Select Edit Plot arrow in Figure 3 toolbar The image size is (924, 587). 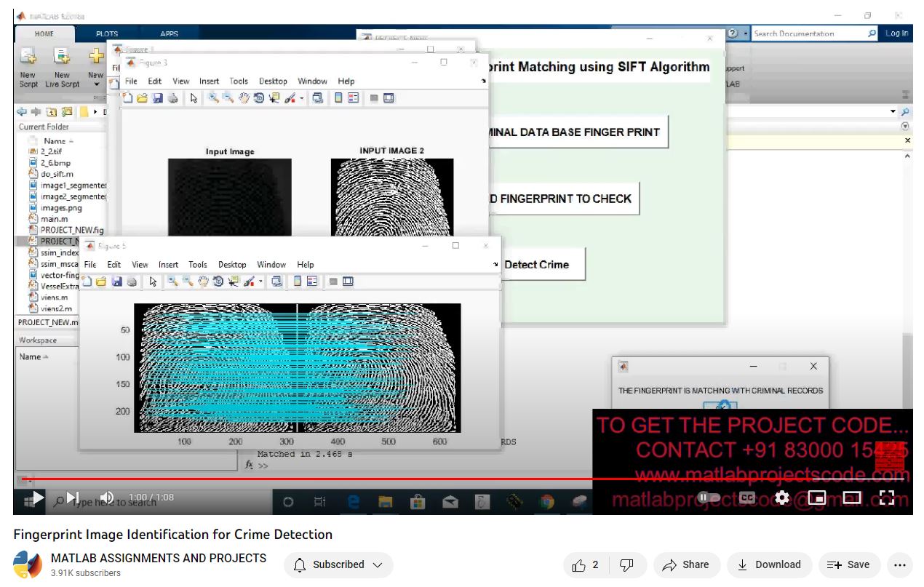(x=194, y=98)
